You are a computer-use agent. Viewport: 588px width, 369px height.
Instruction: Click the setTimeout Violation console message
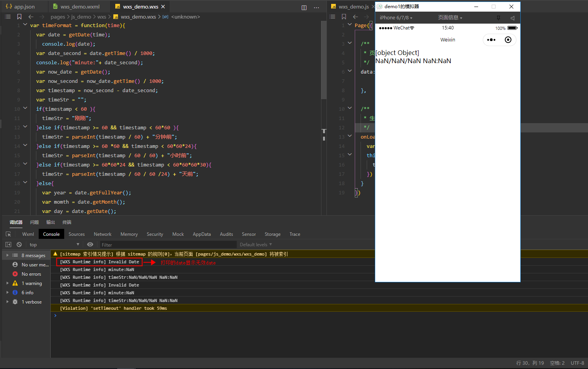(x=319, y=308)
